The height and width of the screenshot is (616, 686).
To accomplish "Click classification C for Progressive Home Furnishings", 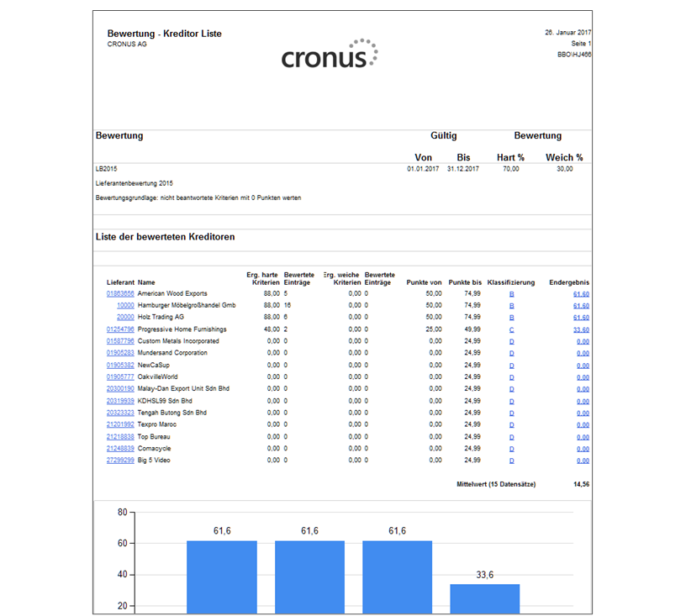I will click(x=511, y=330).
